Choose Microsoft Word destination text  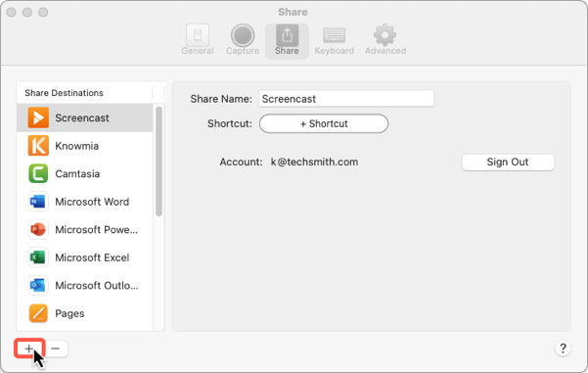[92, 202]
